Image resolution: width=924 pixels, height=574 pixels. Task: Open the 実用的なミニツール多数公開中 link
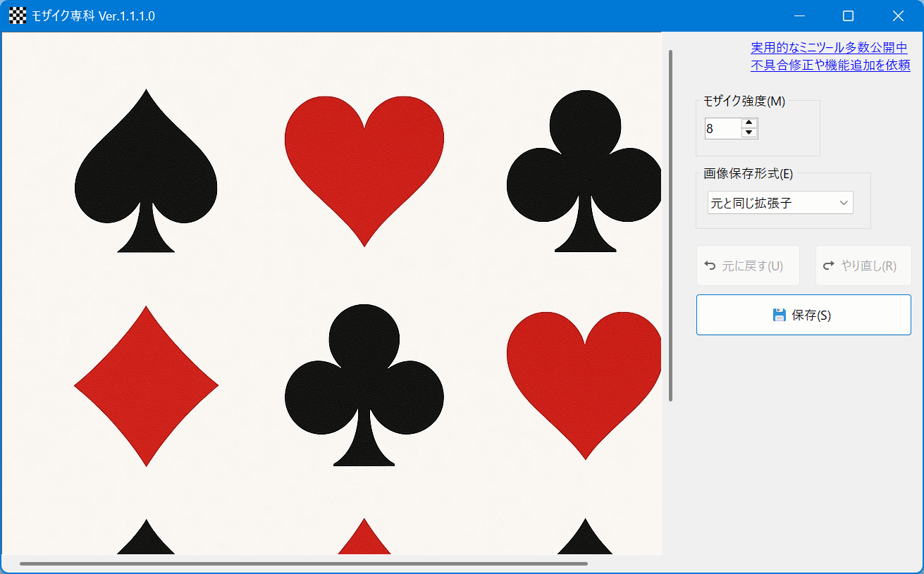[x=830, y=48]
